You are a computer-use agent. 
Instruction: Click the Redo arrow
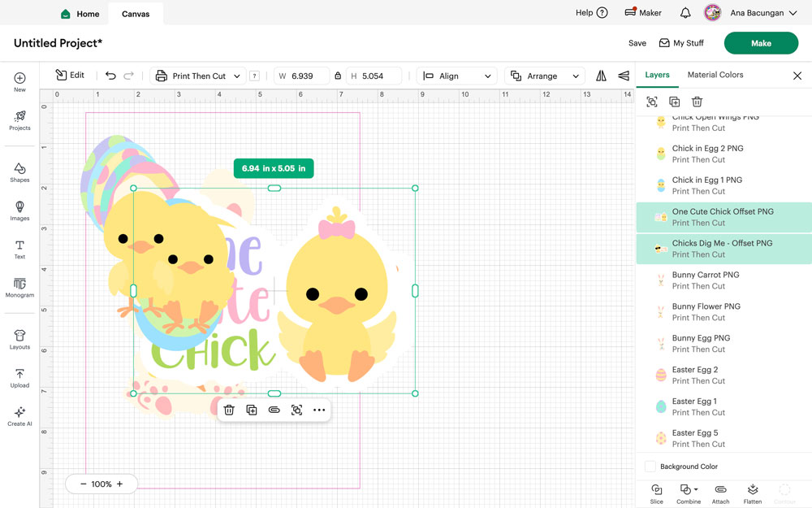pyautogui.click(x=128, y=76)
